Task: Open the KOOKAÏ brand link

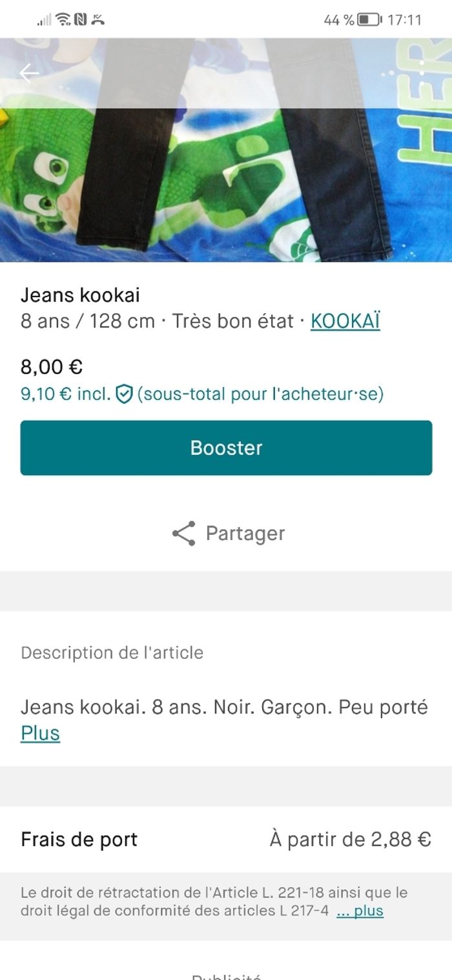Action: [x=345, y=321]
